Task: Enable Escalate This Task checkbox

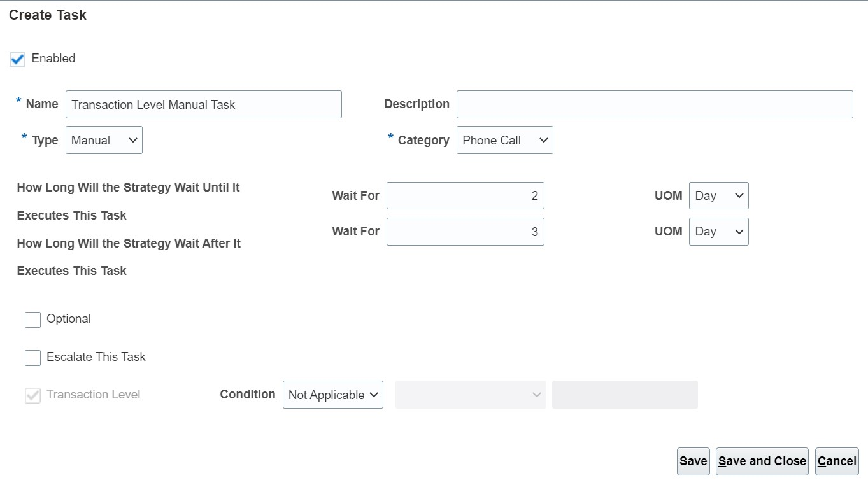Action: [32, 358]
